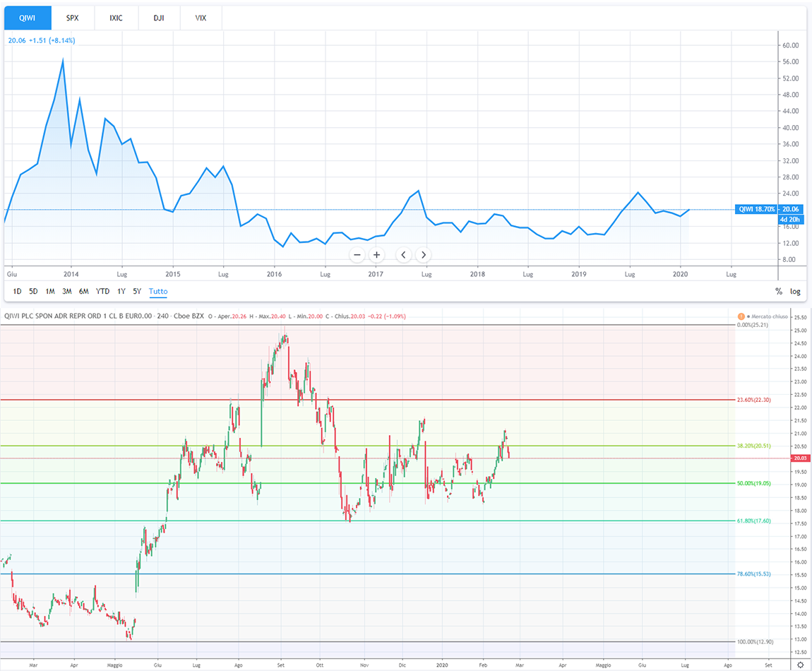Click the red 20.03 last price label
The height and width of the screenshot is (671, 812).
click(800, 458)
